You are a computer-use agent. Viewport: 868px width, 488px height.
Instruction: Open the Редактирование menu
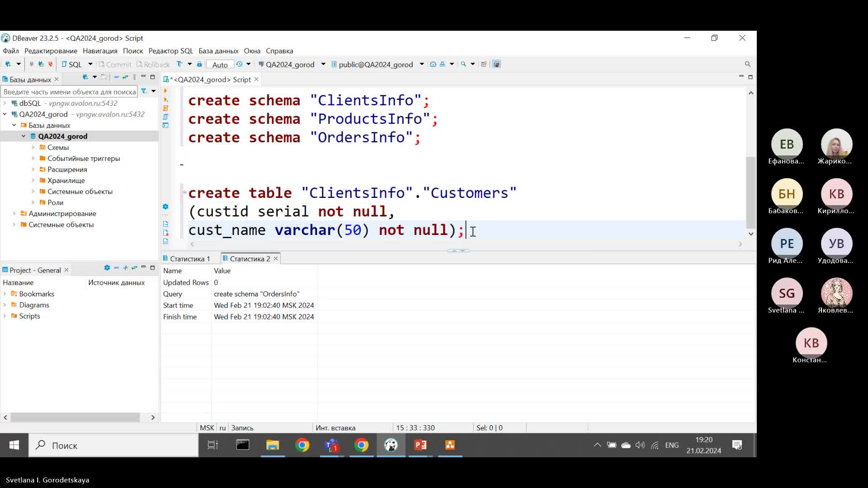click(x=51, y=51)
